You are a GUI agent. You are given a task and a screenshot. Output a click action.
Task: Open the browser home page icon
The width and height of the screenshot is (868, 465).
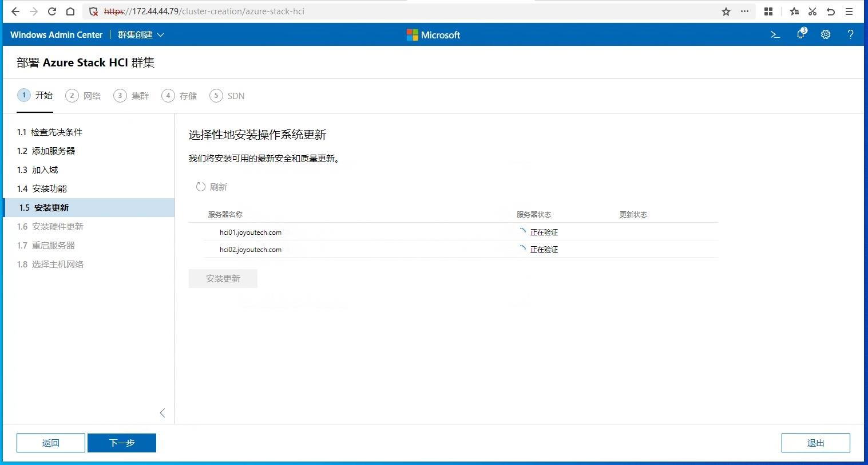(x=70, y=11)
